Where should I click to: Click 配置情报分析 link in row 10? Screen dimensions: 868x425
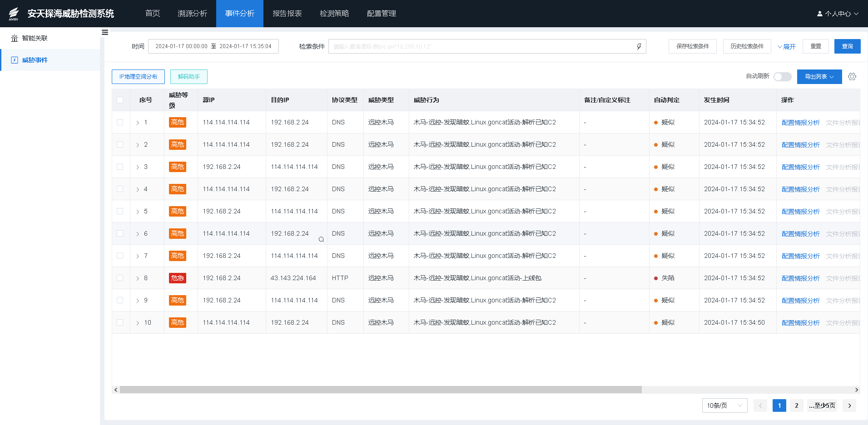pyautogui.click(x=800, y=323)
